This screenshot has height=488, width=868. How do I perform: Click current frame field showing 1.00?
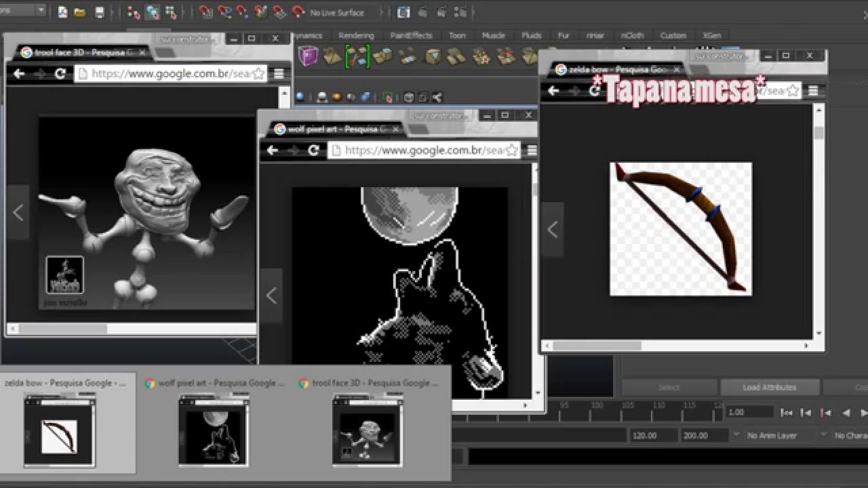[x=749, y=412]
